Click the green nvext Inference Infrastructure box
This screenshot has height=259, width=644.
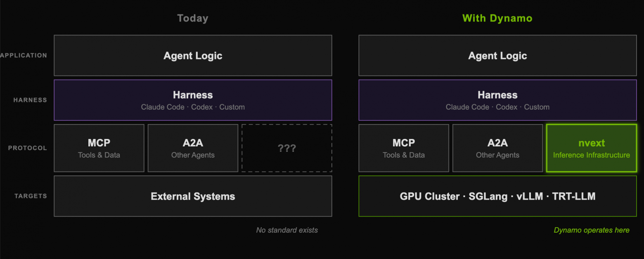592,148
